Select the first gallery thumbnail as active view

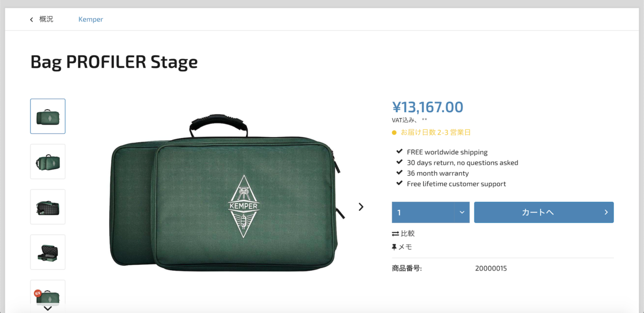pos(47,116)
